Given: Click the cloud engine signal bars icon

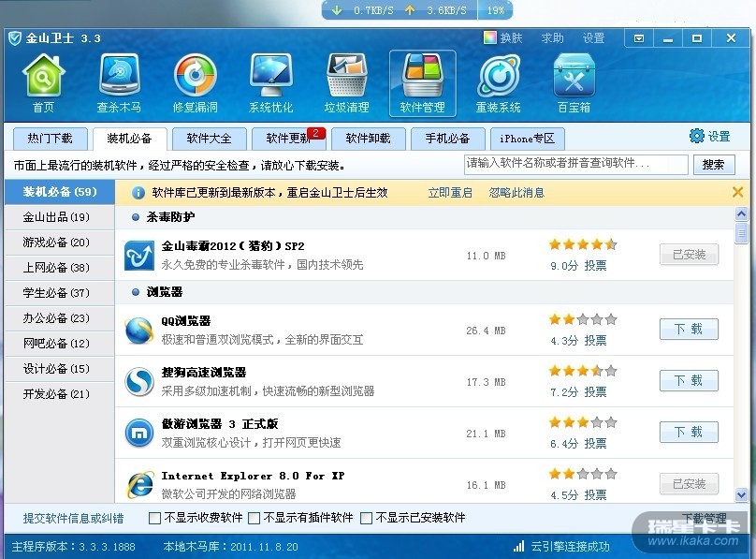Looking at the screenshot, I should (x=518, y=546).
